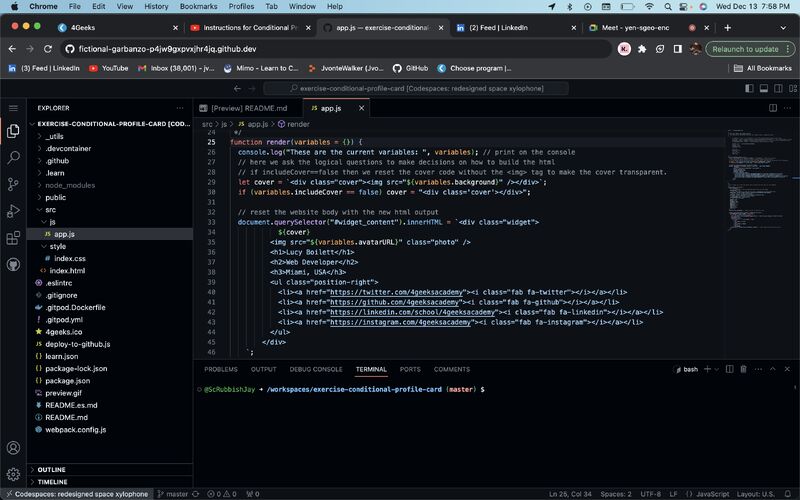Collapse the src folder
Image resolution: width=800 pixels, height=500 pixels.
tap(50, 210)
